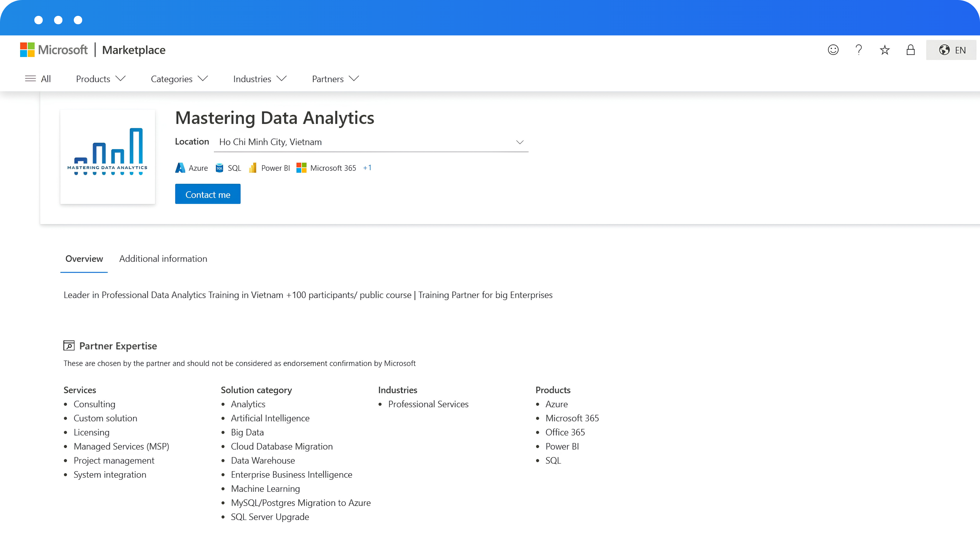Screen dimensions: 980x540
Task: Click the Mastering Data Analytics logo thumbnail
Action: coord(108,157)
